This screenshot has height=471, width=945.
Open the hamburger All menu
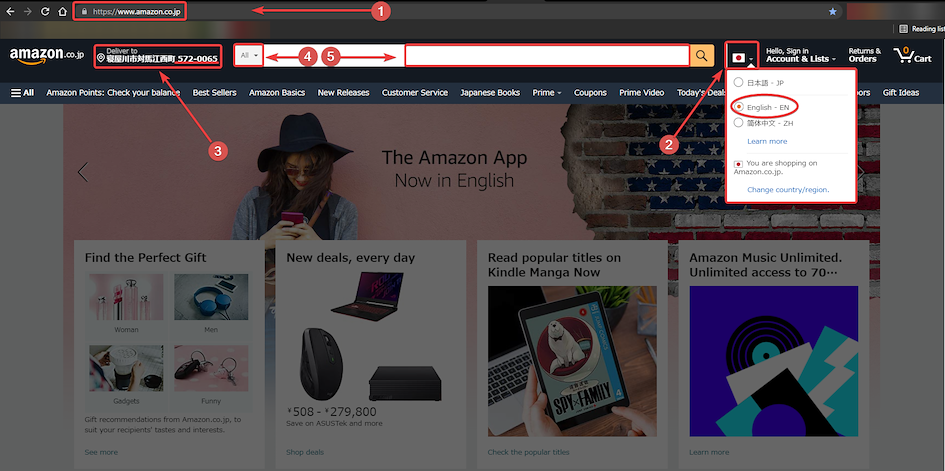(22, 93)
